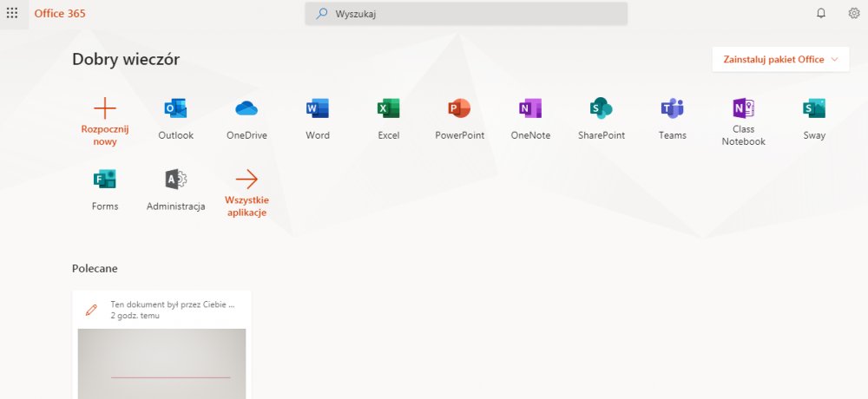Click the Rozpocznij nowy plus icon

tap(105, 108)
